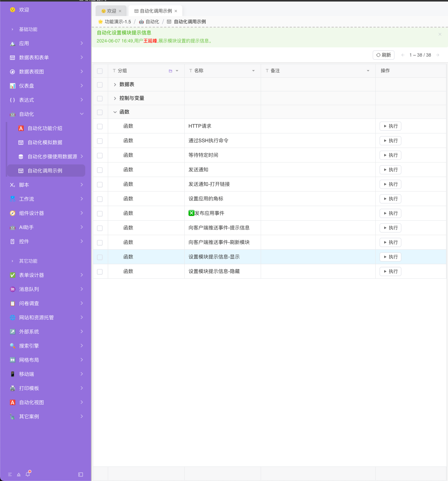Check the row checkbox for HTTP请求
This screenshot has height=481, width=448.
[100, 126]
